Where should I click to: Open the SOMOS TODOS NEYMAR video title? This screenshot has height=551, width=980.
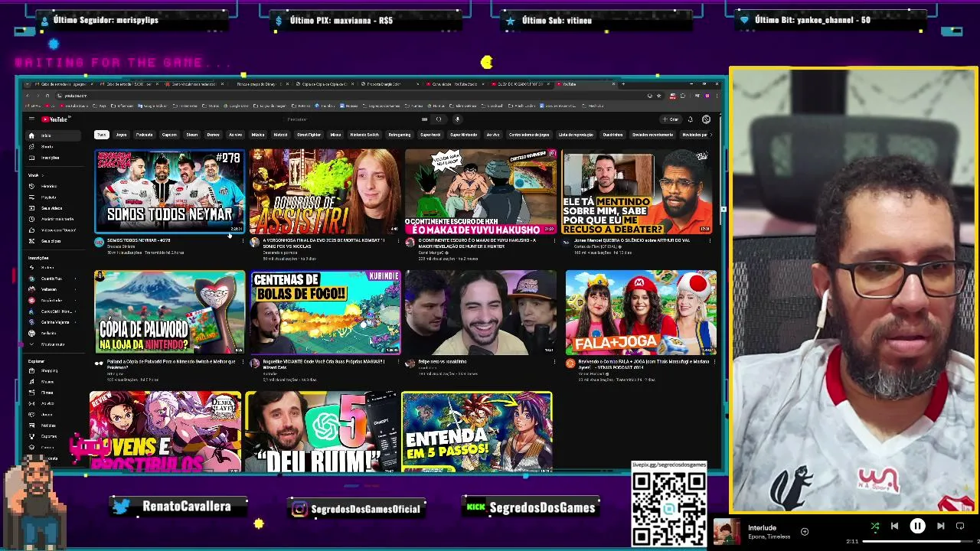pos(139,240)
